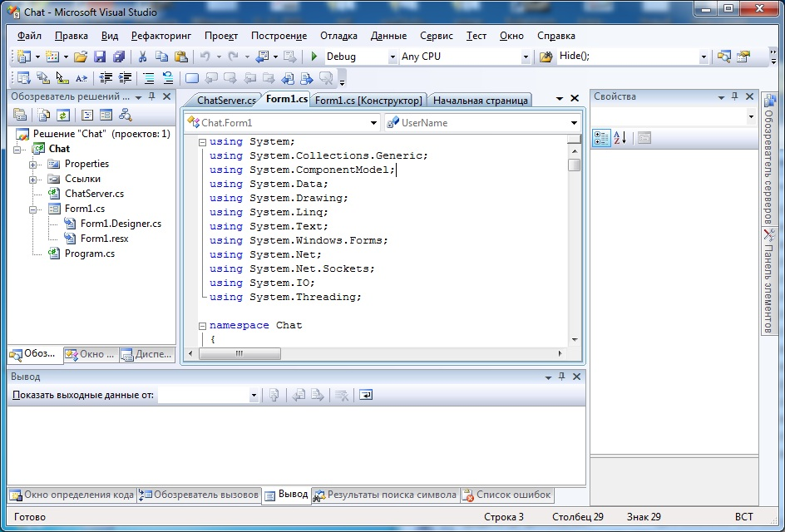Open 'Показать выходные данные от' dropdown
785x532 pixels.
[254, 396]
